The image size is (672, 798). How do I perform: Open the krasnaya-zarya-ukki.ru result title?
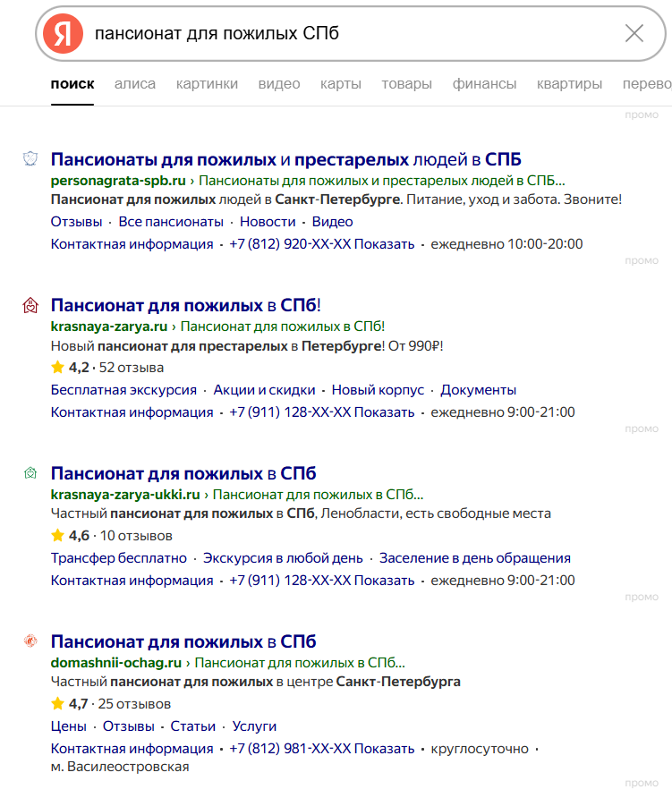183,473
